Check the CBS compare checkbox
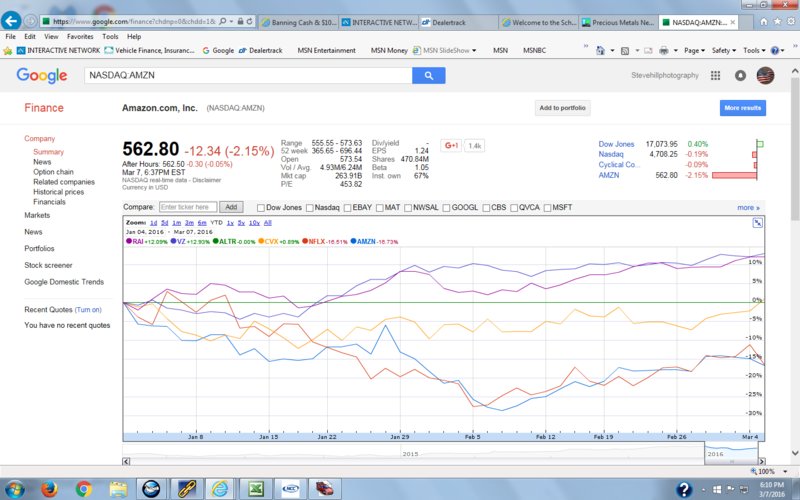Image resolution: width=800 pixels, height=500 pixels. pyautogui.click(x=486, y=208)
